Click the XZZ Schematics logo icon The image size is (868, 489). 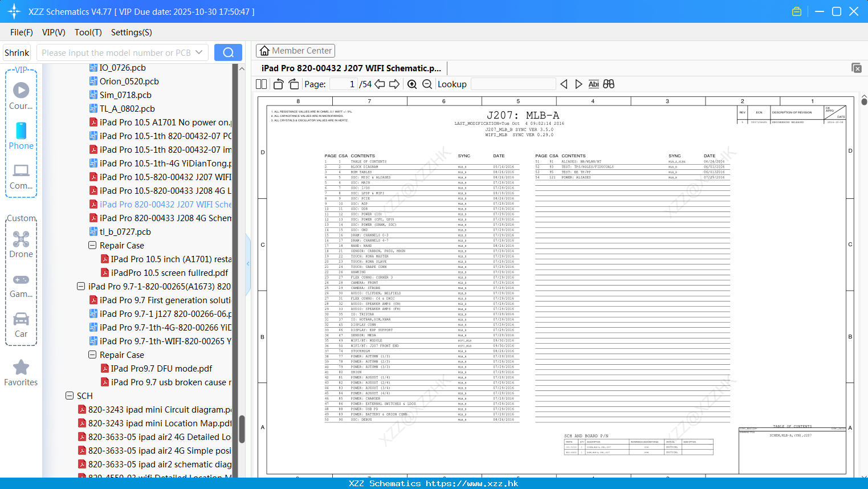14,11
